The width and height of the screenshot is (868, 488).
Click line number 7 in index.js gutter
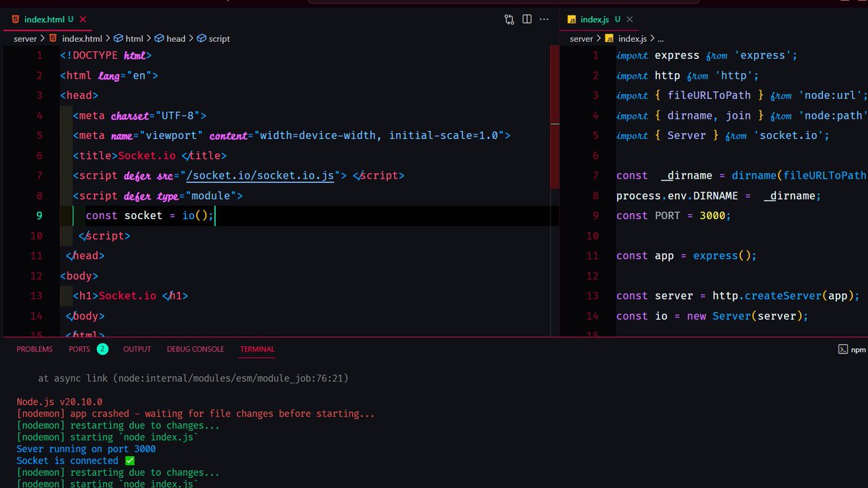pyautogui.click(x=595, y=176)
